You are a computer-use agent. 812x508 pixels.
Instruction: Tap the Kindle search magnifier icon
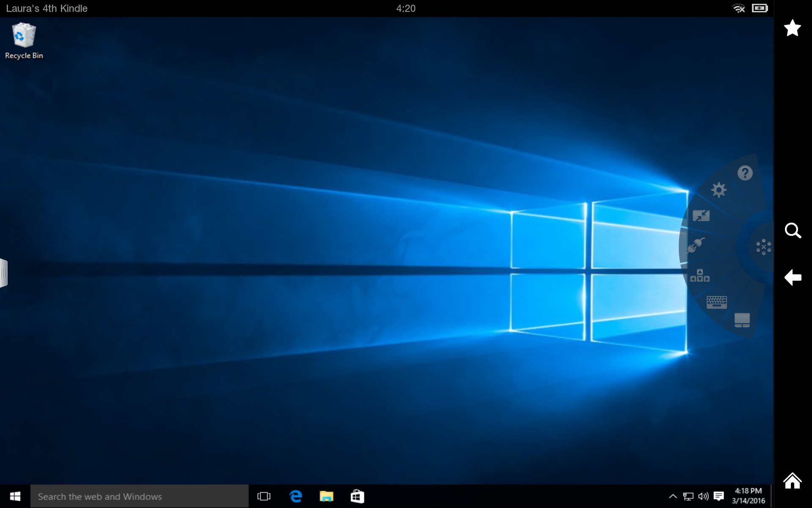(793, 231)
